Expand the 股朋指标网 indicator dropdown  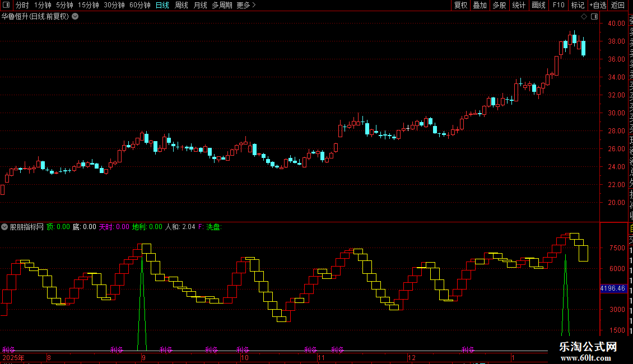pyautogui.click(x=4, y=227)
